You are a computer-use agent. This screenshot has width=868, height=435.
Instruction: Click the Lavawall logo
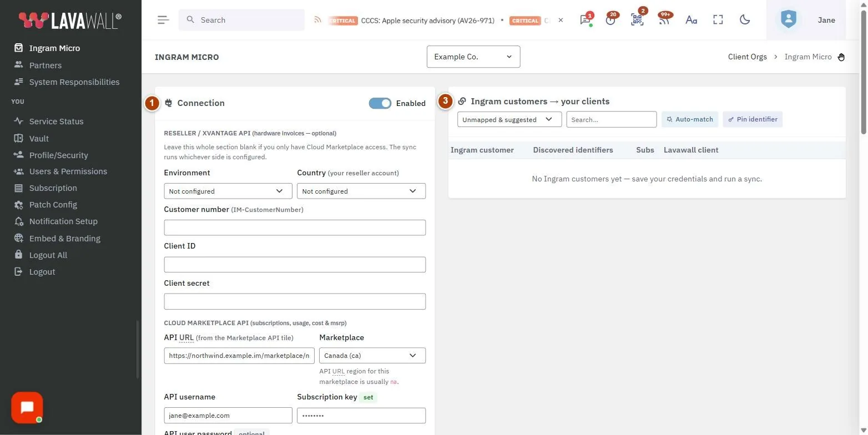tap(70, 20)
